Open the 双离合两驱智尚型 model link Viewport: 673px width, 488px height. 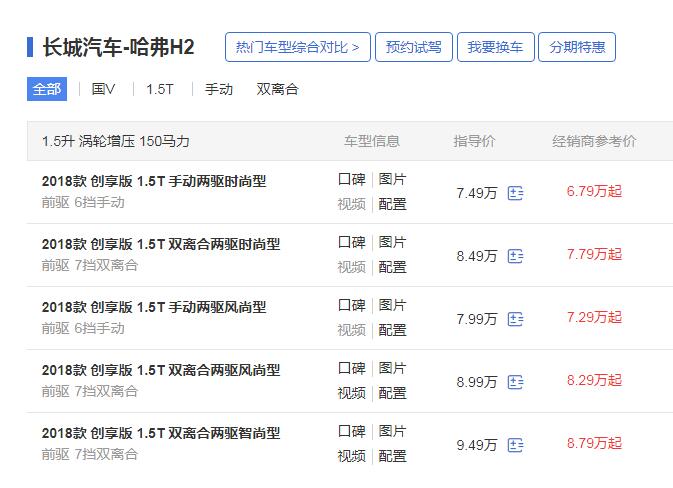(161, 433)
